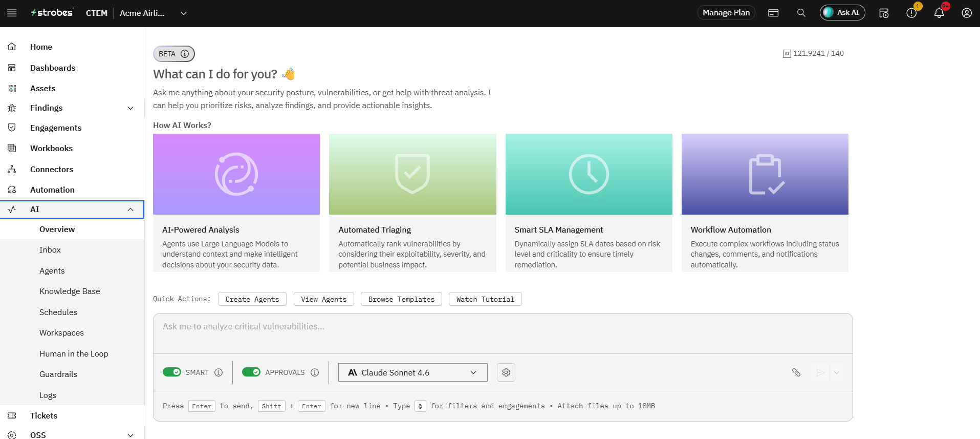Image resolution: width=980 pixels, height=439 pixels.
Task: Click the Watch Tutorial quick action
Action: (x=485, y=299)
